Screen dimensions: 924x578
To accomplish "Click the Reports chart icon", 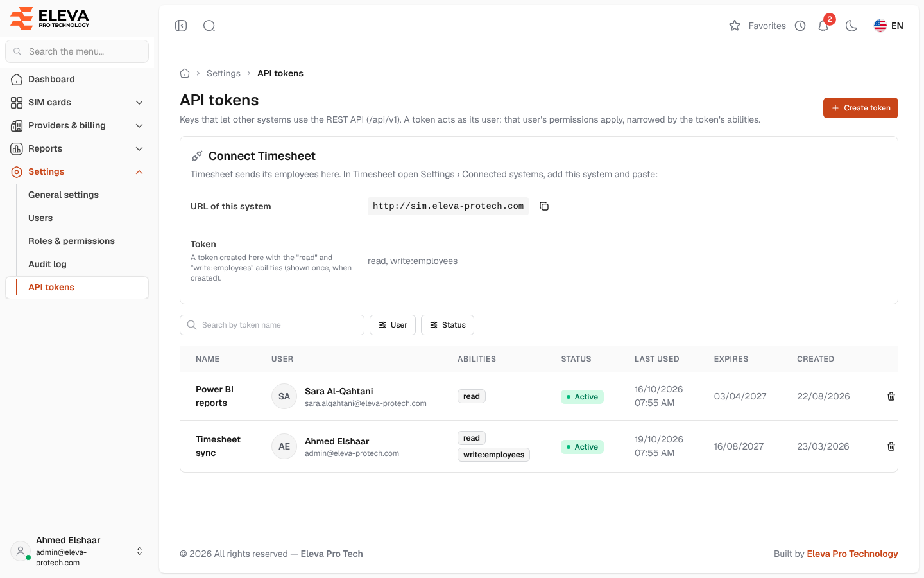I will click(x=17, y=149).
